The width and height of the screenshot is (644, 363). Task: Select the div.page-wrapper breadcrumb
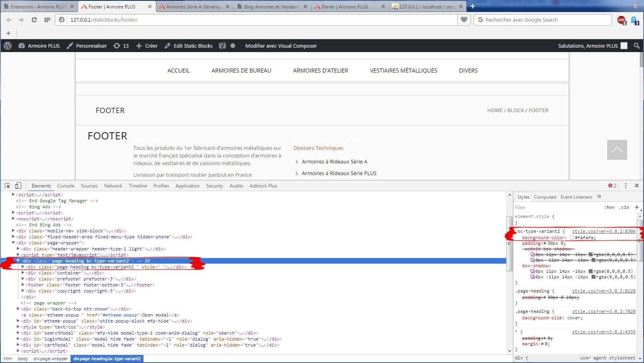coord(50,359)
